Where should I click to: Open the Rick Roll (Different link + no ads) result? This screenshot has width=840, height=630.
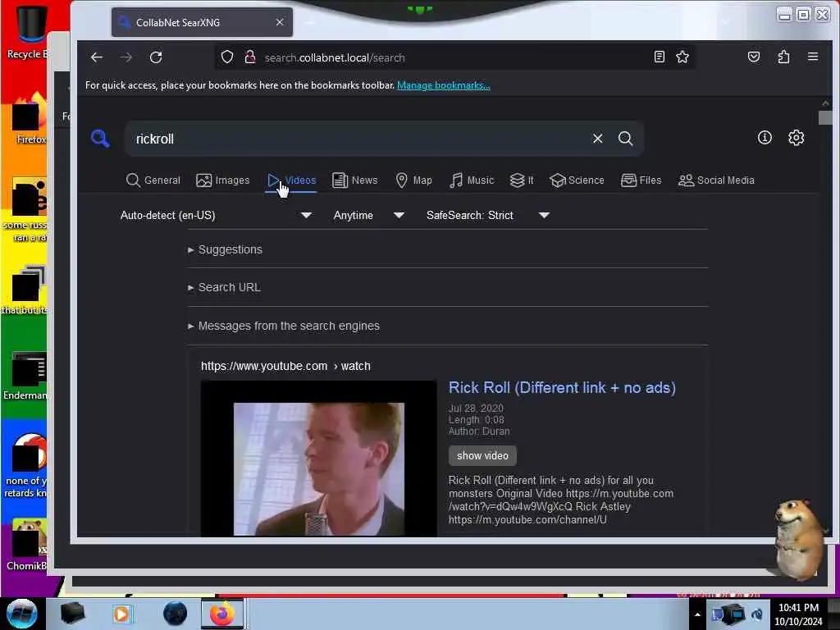562,388
